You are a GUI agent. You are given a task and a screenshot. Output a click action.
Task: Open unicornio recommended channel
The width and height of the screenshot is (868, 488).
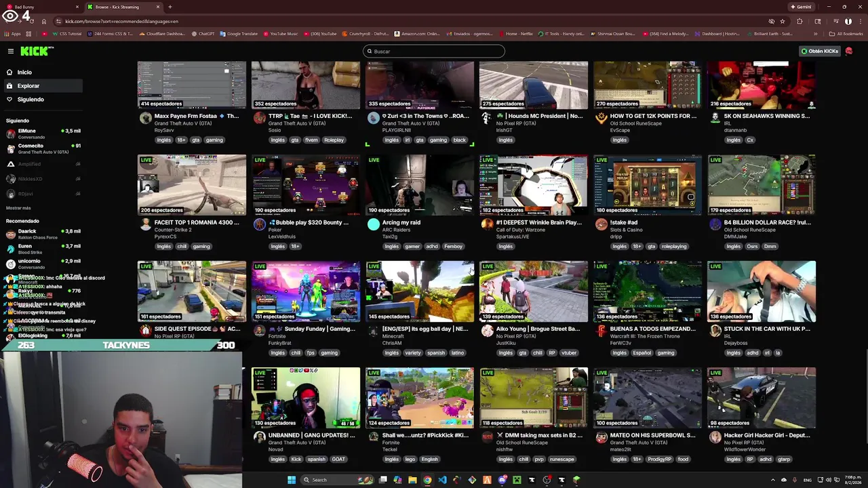point(42,264)
